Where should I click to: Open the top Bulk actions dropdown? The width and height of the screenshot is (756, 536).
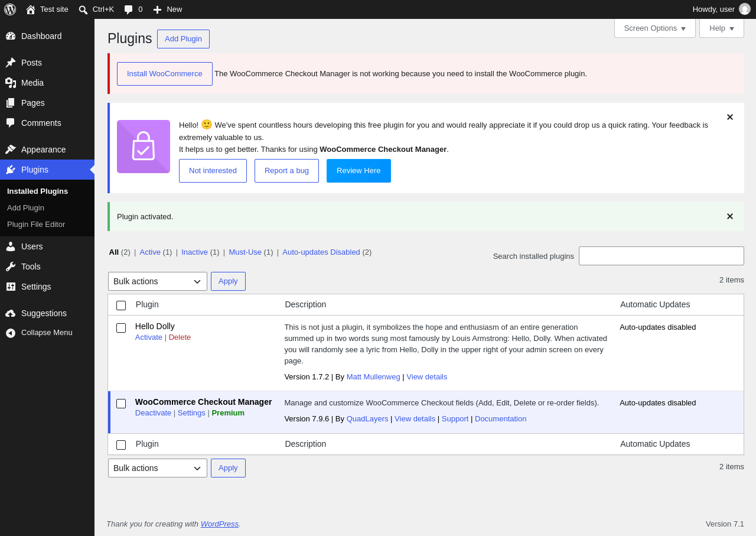pyautogui.click(x=158, y=281)
